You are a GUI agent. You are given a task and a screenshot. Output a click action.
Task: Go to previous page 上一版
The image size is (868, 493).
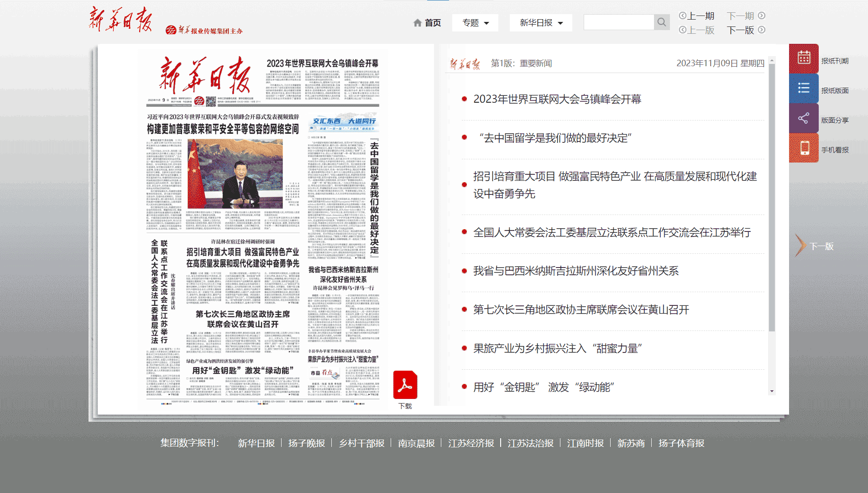pyautogui.click(x=701, y=30)
